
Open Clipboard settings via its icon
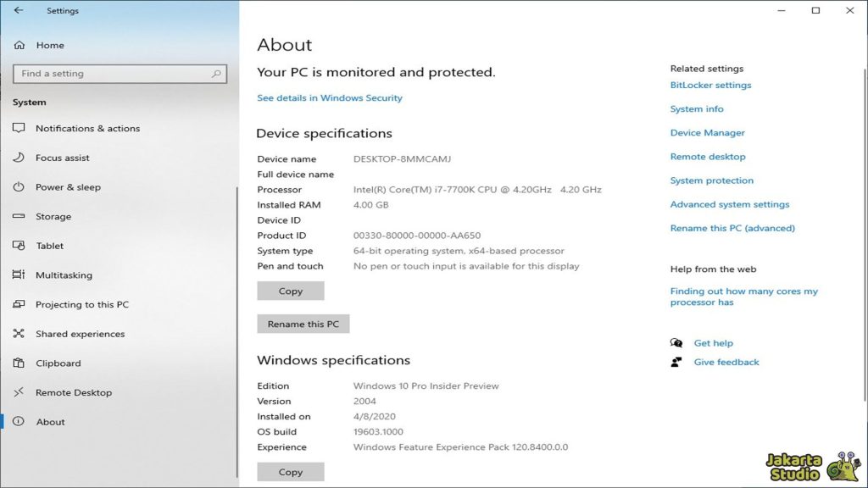click(19, 363)
